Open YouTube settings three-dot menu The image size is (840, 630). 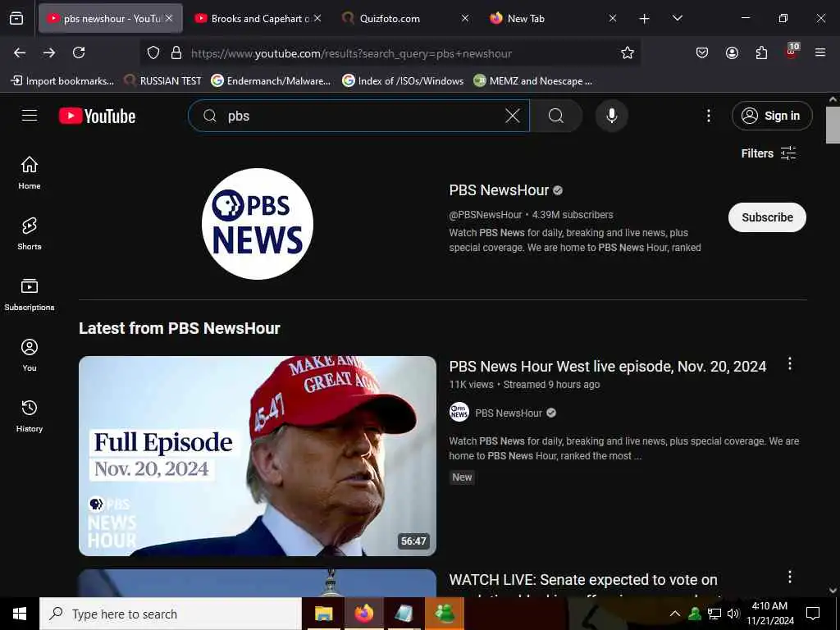(x=708, y=116)
